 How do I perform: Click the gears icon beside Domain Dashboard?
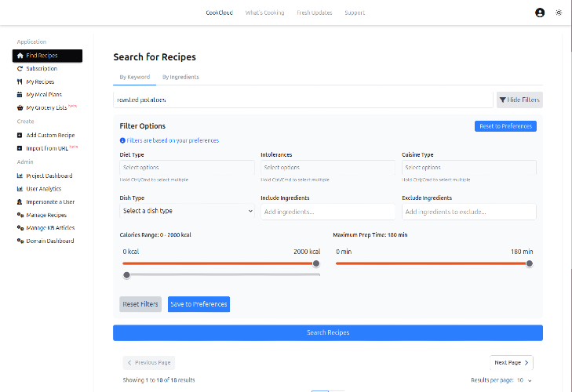(x=20, y=241)
